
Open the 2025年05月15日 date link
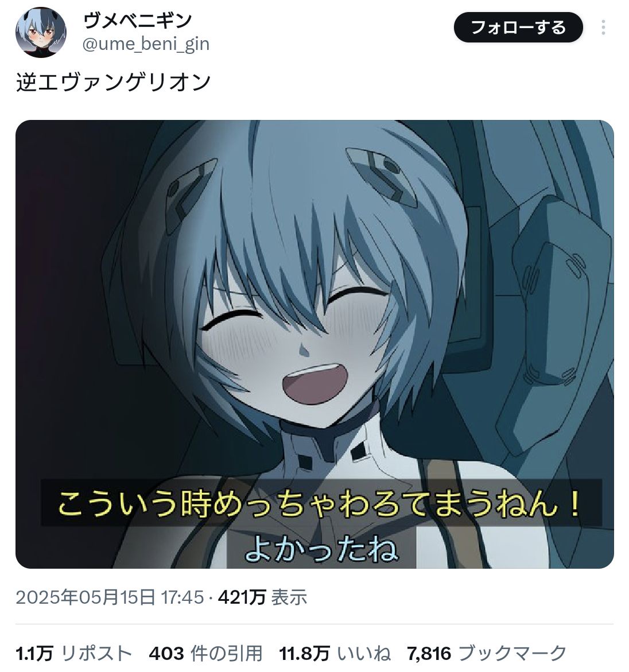point(86,597)
